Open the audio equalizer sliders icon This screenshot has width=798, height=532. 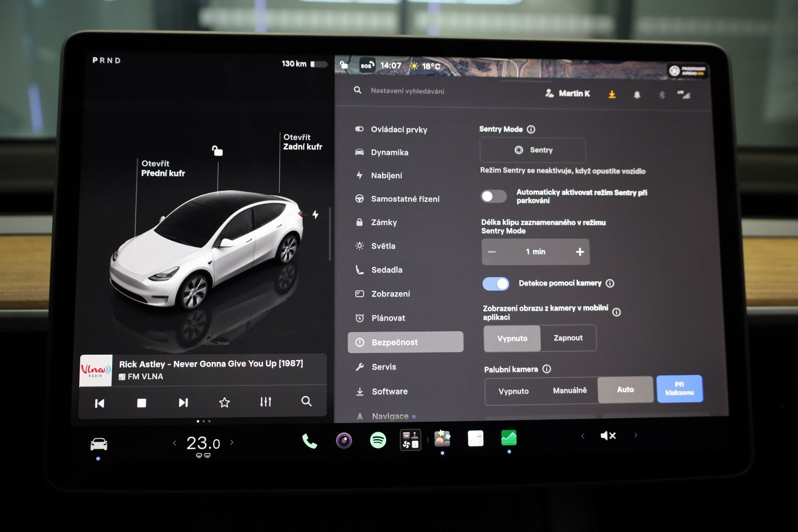266,402
